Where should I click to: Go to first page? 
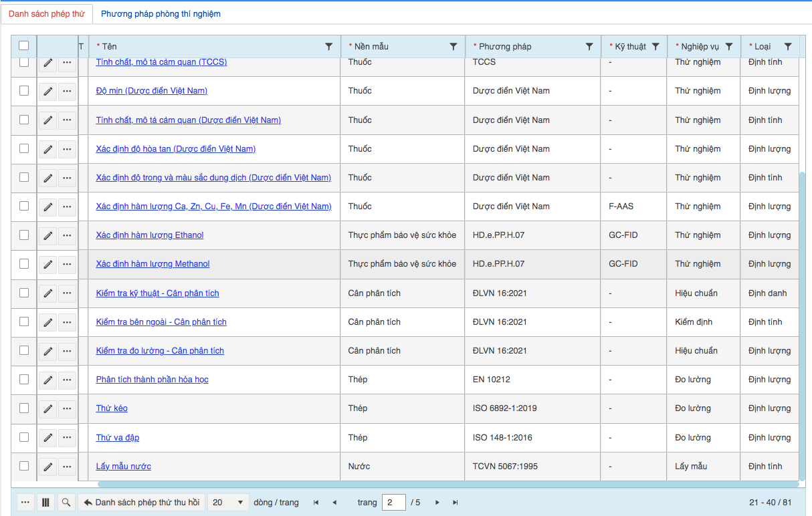tap(316, 503)
